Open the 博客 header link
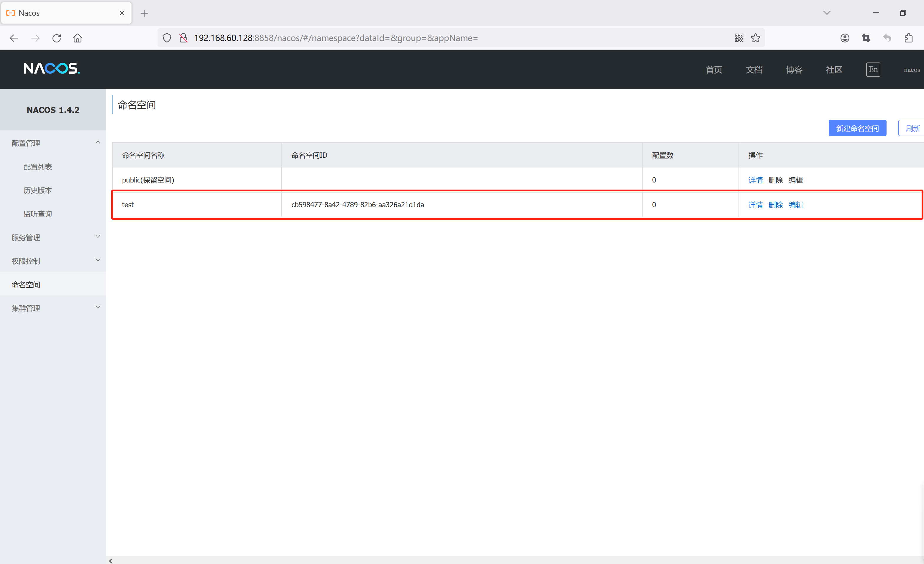The width and height of the screenshot is (924, 564). tap(794, 70)
